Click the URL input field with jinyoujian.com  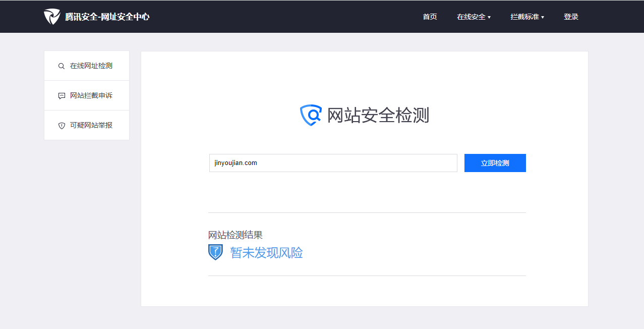point(333,163)
